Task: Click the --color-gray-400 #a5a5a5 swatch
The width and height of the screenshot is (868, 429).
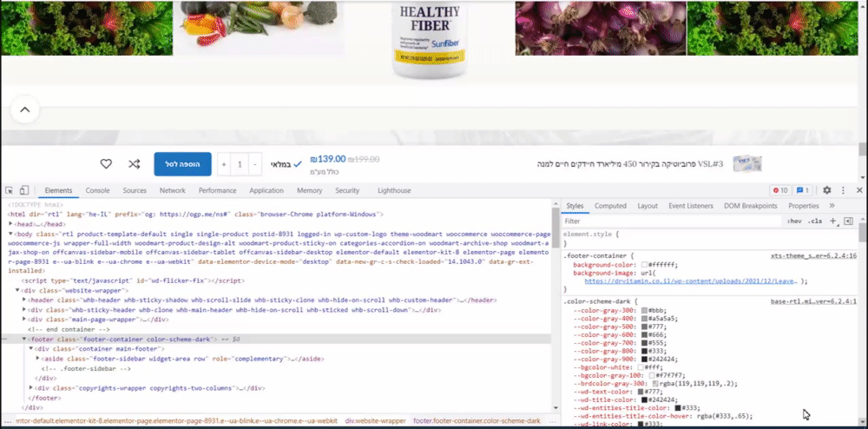Action: click(644, 319)
